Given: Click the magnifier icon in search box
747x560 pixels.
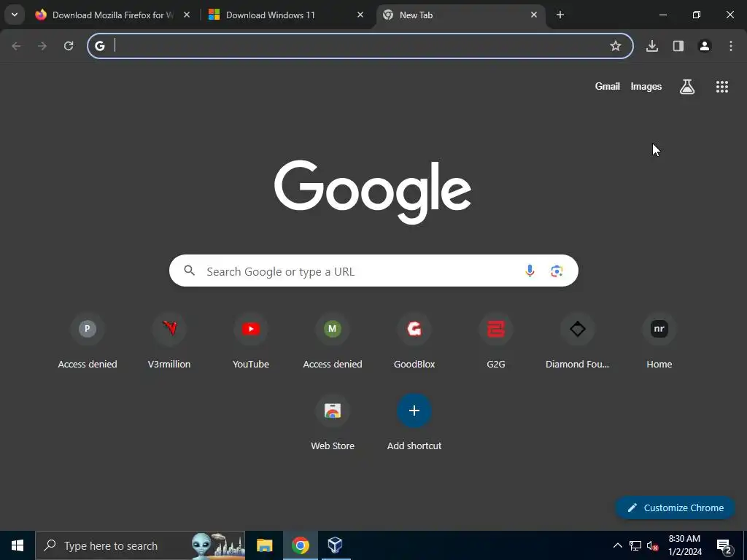Looking at the screenshot, I should point(189,271).
